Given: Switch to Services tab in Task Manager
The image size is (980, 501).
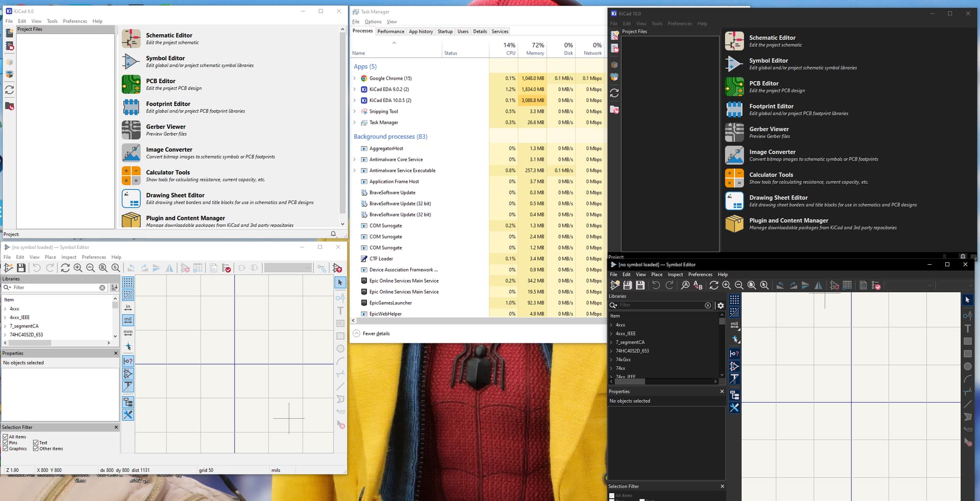Looking at the screenshot, I should pyautogui.click(x=500, y=32).
